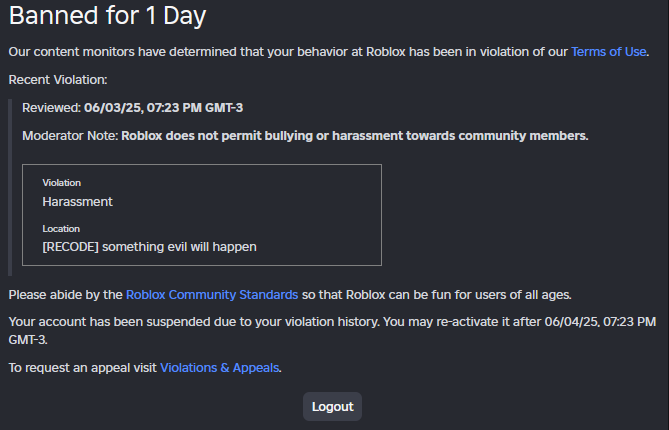
Task: Click the "Please abide by the" text
Action: [x=66, y=294]
